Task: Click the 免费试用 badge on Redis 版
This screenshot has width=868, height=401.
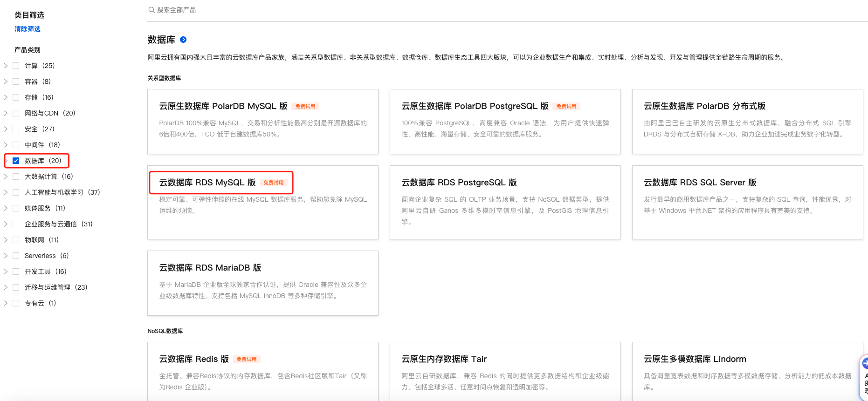Action: (247, 359)
